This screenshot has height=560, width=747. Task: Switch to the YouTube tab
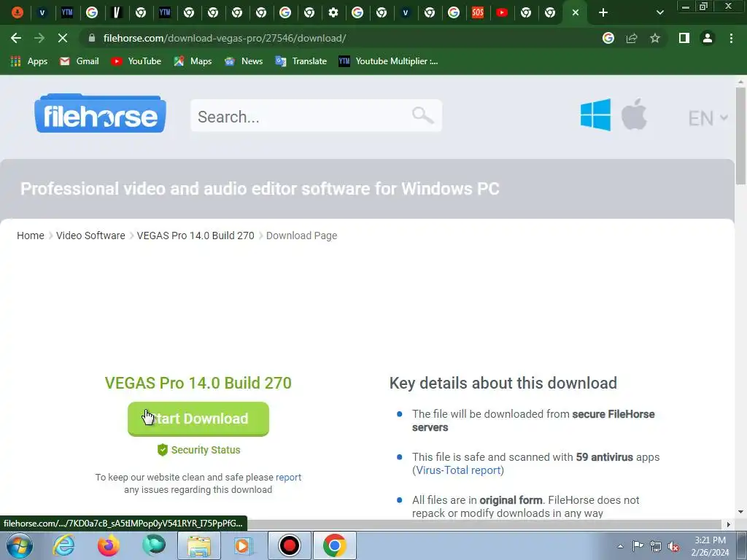tap(502, 12)
